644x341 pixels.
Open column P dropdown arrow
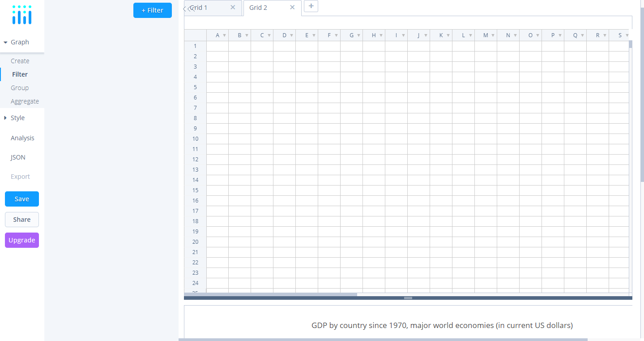tap(560, 35)
